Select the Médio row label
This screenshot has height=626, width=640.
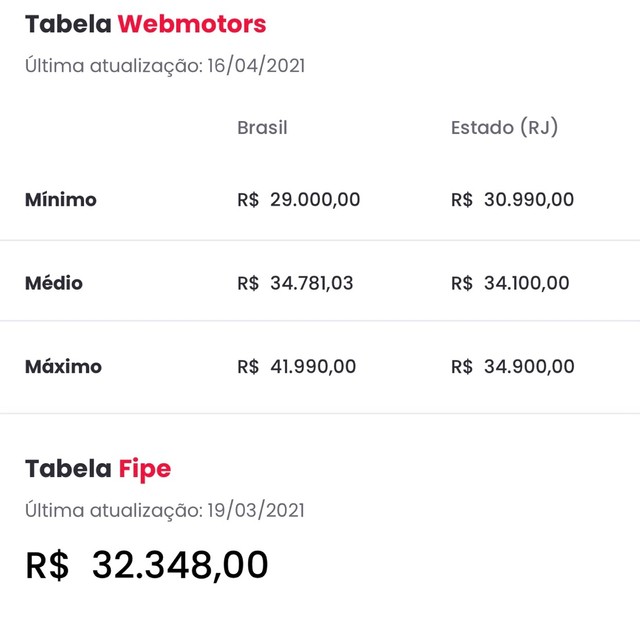click(x=54, y=283)
